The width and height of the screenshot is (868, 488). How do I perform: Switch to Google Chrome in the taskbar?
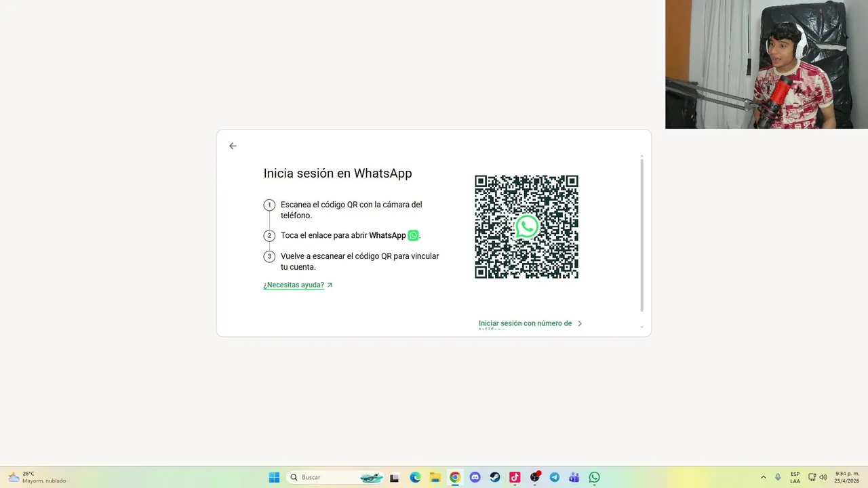pyautogui.click(x=455, y=477)
